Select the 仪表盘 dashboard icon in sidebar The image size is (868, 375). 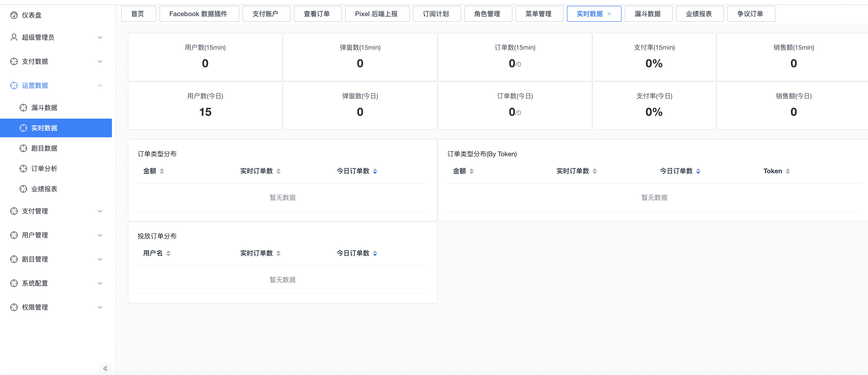[14, 15]
